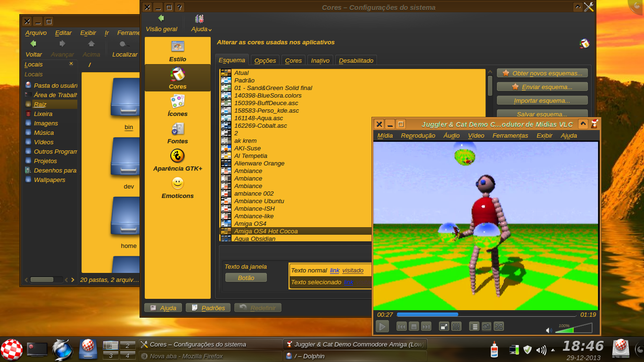Open Dolphin Editar menu
This screenshot has width=644, height=362.
[63, 33]
